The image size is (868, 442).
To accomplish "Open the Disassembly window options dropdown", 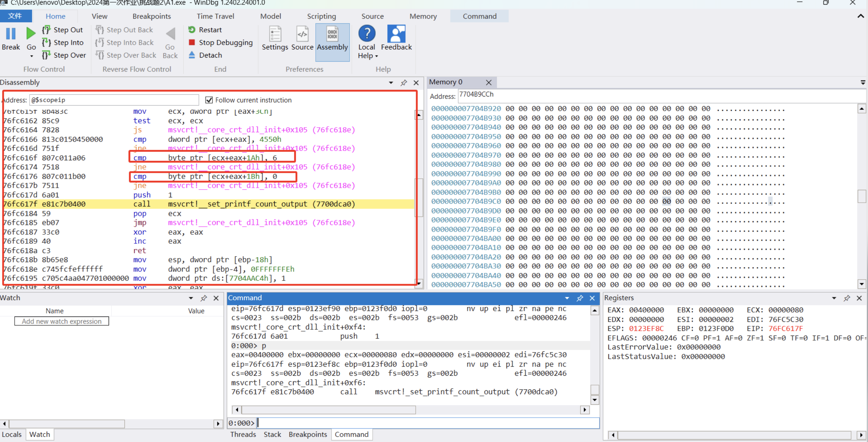I will click(x=391, y=82).
